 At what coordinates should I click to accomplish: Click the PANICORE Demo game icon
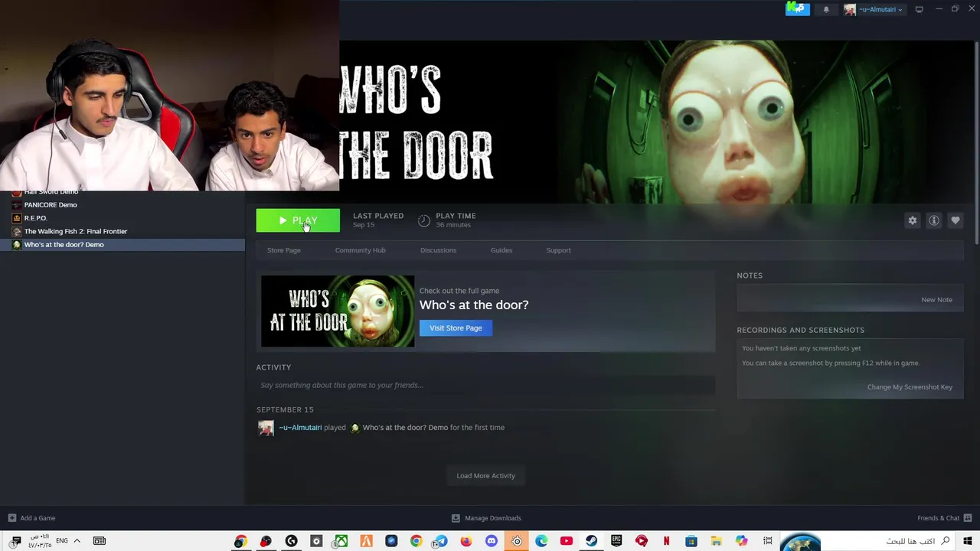17,205
